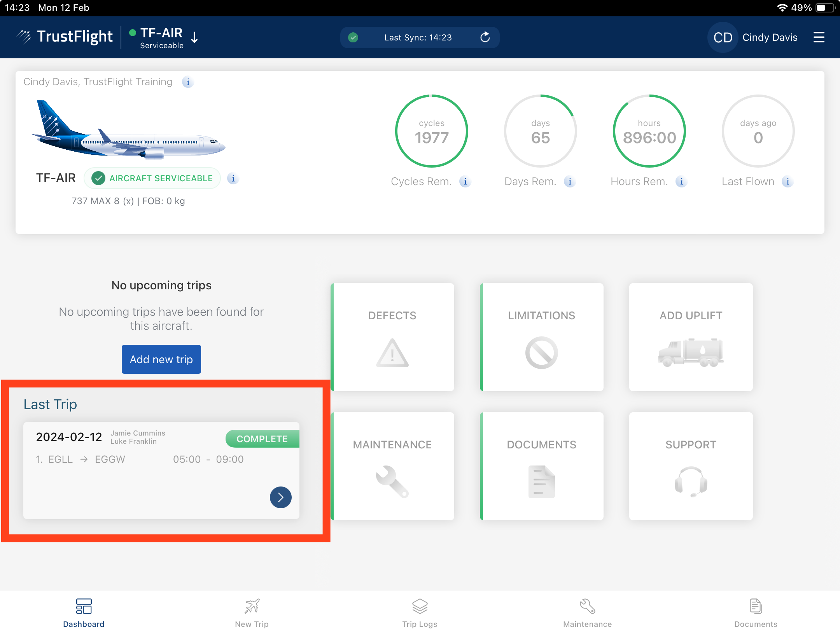Screen dimensions: 840x630
Task: Open the hamburger menu
Action: (819, 37)
